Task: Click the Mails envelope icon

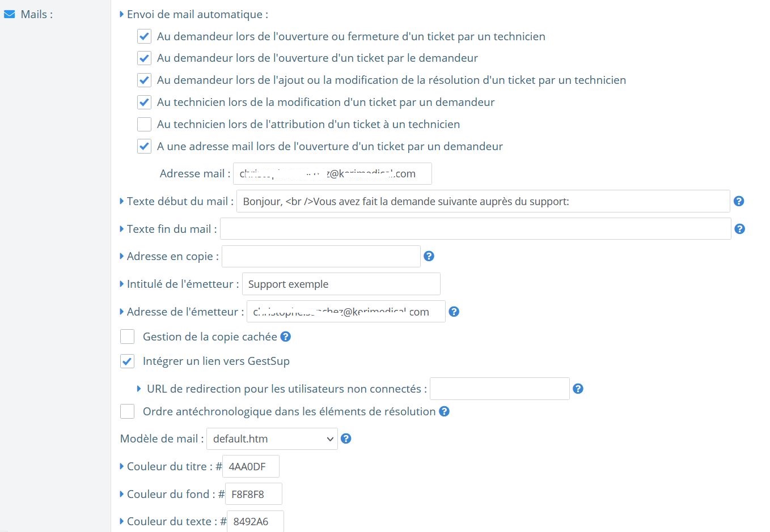Action: pos(10,15)
